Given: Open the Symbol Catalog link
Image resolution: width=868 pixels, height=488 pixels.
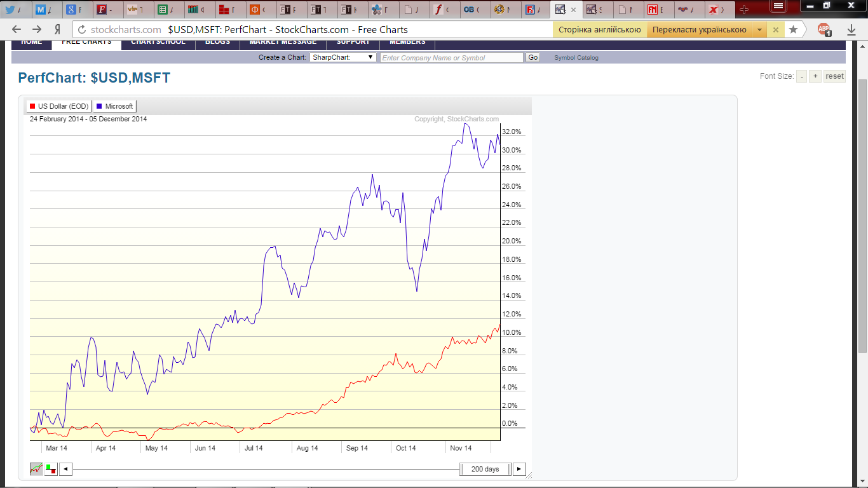Looking at the screenshot, I should [576, 58].
